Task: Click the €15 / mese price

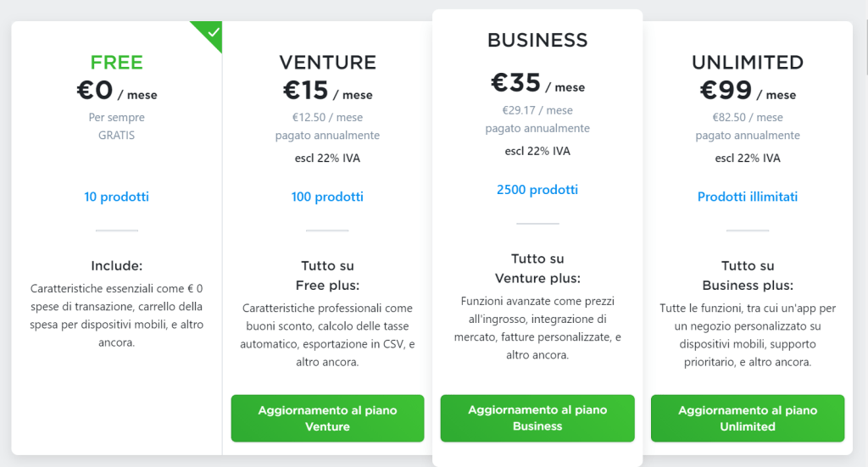Action: [x=327, y=90]
